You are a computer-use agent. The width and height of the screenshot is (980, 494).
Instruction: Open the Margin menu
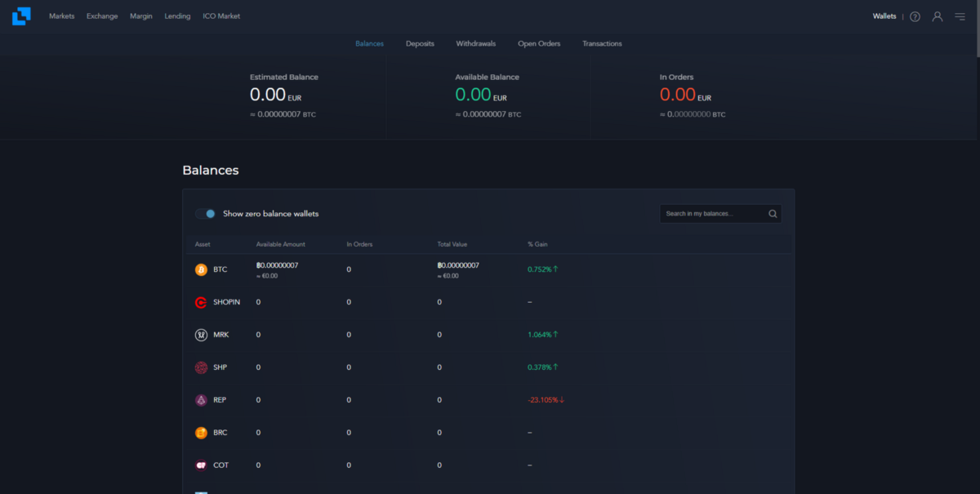coord(141,16)
